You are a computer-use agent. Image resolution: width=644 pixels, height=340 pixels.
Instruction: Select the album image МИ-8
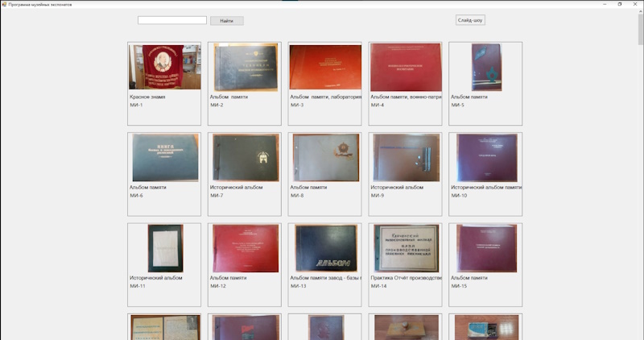pos(325,157)
